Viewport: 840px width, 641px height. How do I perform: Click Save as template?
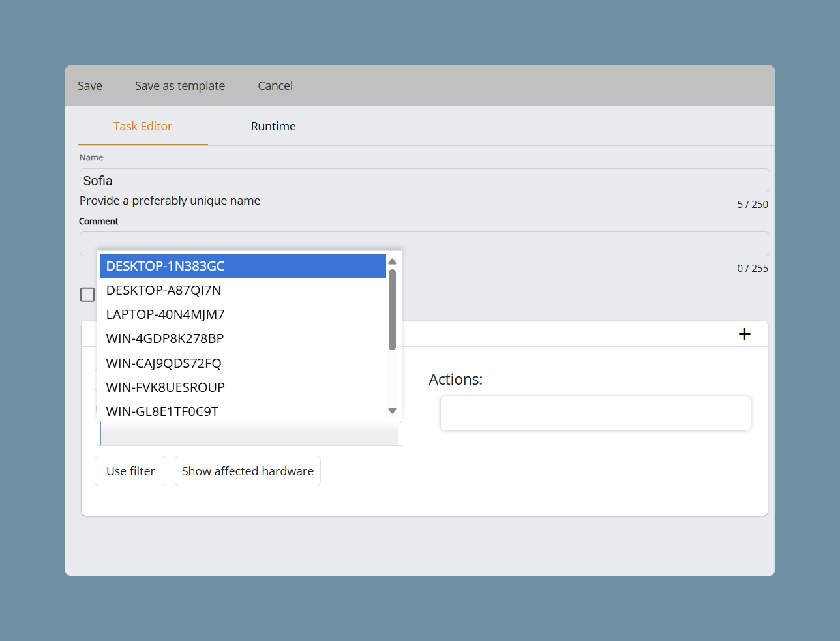click(180, 86)
